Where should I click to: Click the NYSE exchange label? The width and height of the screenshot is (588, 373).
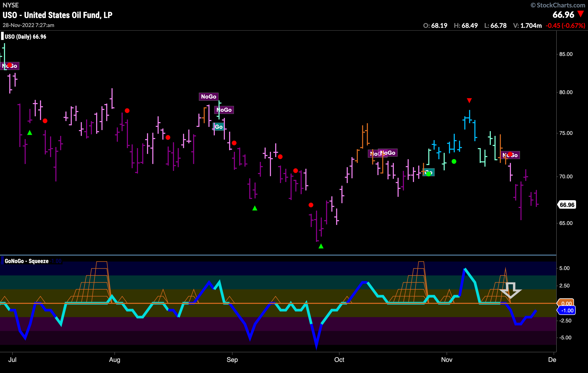coord(11,5)
